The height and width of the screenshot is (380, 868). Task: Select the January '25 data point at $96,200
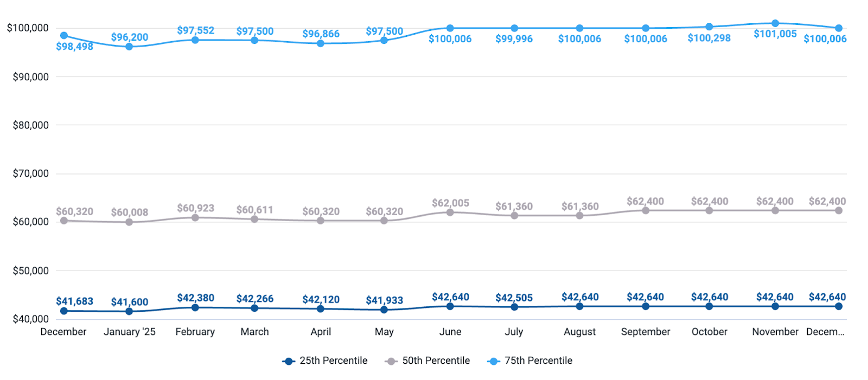[x=129, y=47]
